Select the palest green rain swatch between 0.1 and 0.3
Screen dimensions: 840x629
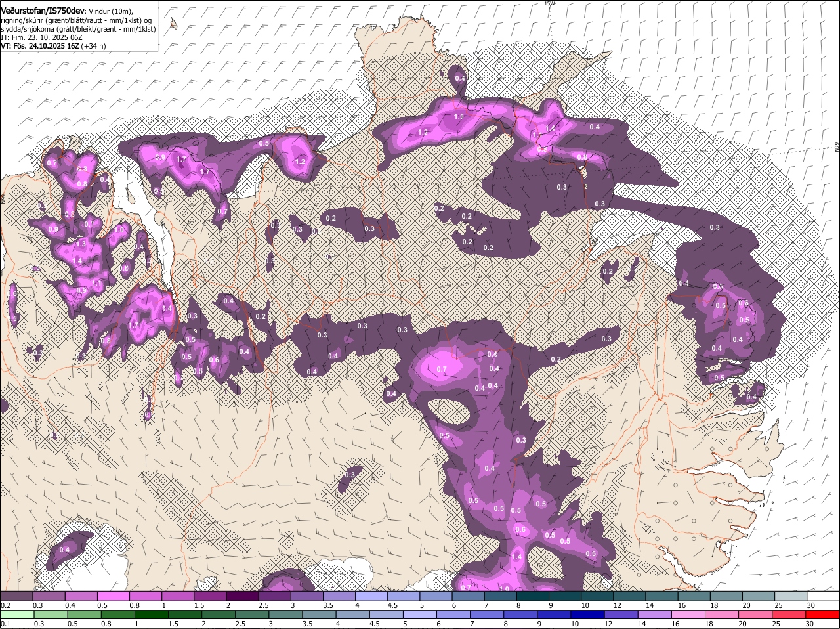point(16,615)
